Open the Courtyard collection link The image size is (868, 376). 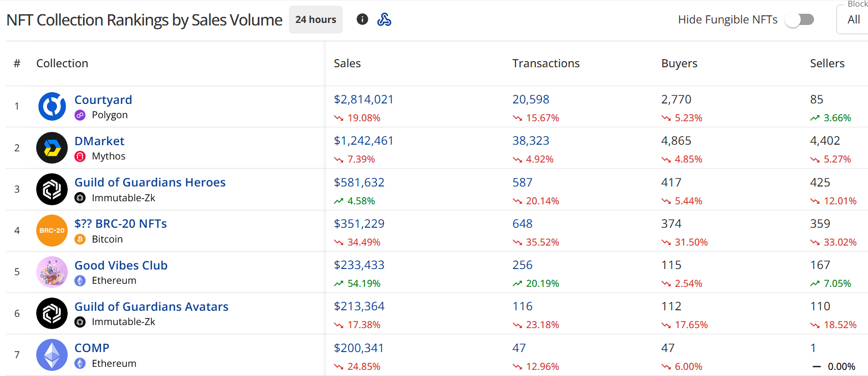pyautogui.click(x=103, y=100)
